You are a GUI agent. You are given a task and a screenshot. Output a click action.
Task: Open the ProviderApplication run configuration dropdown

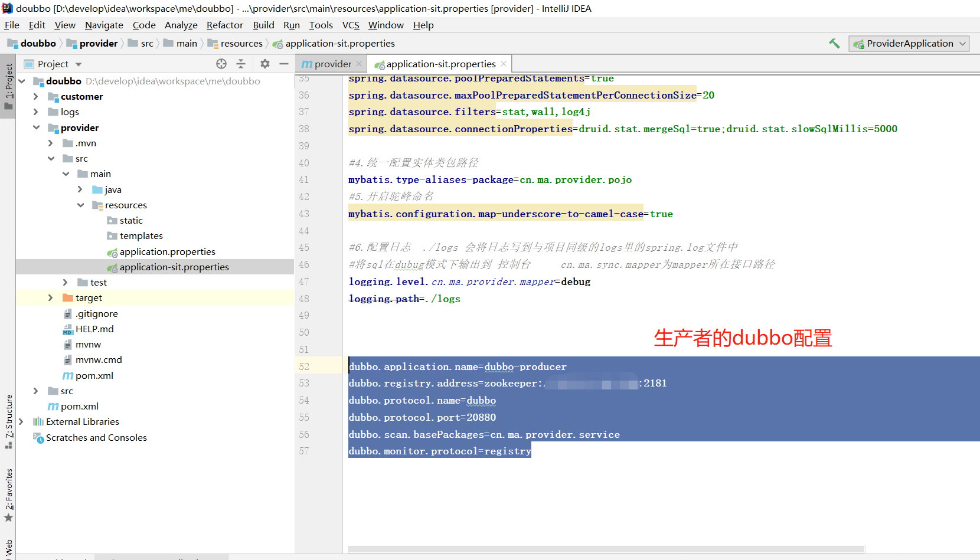(909, 43)
